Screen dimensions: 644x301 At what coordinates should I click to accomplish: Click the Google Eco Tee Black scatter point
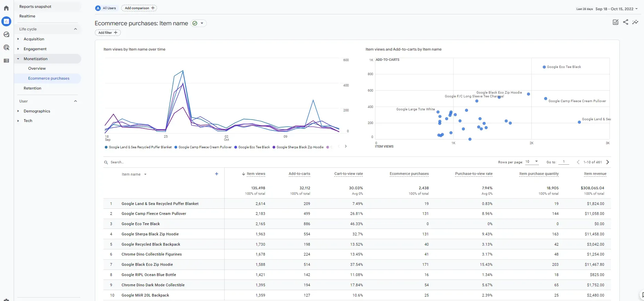tap(544, 67)
